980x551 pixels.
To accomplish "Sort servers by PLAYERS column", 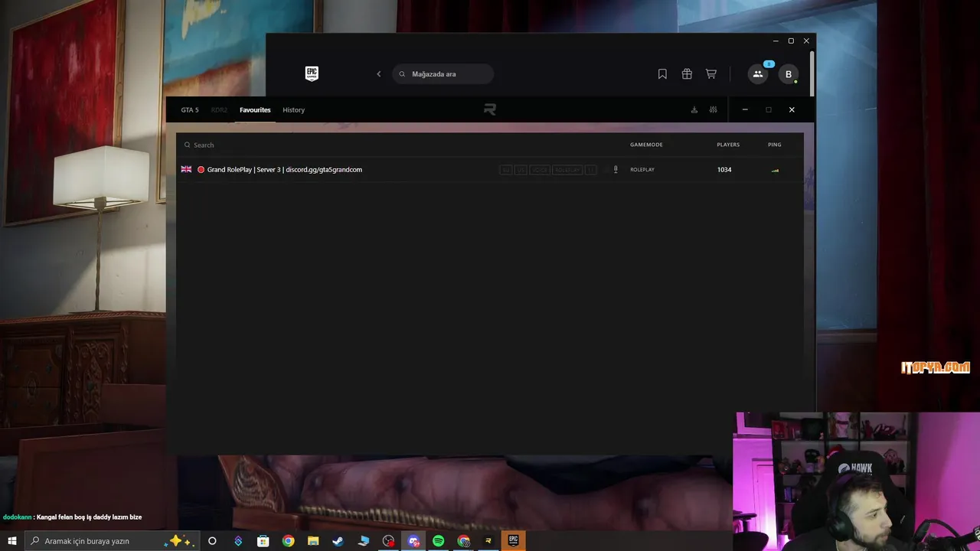I will coord(728,145).
